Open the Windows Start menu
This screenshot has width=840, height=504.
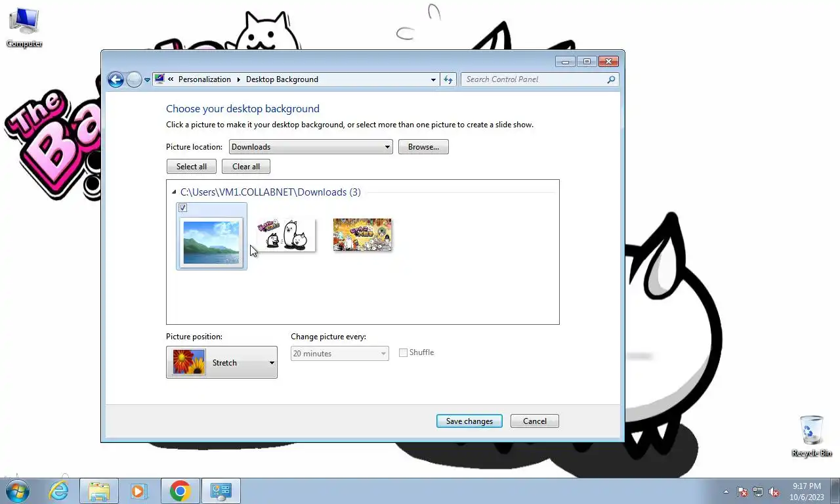click(x=17, y=491)
